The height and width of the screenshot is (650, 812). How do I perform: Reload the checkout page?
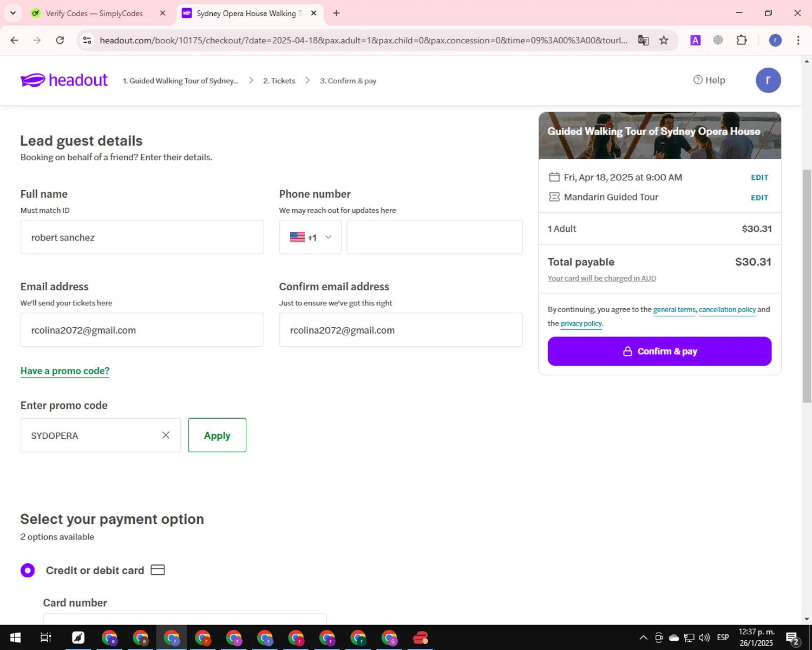click(x=60, y=40)
